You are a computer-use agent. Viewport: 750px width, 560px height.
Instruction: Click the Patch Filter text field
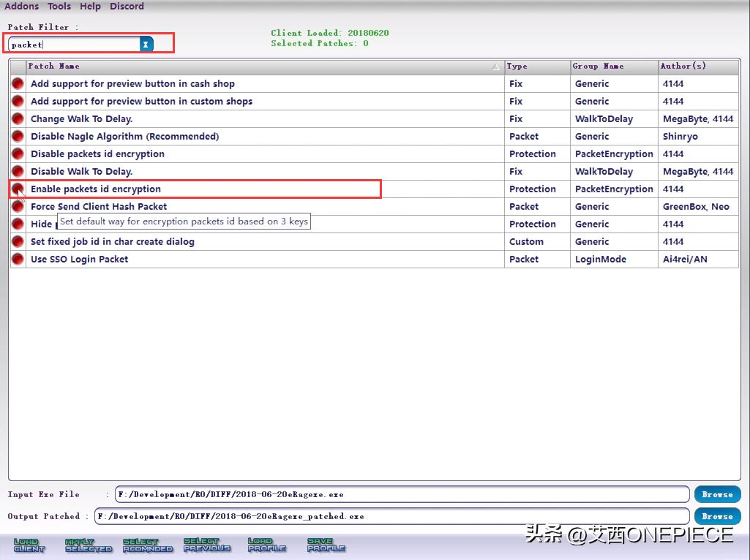[x=73, y=45]
